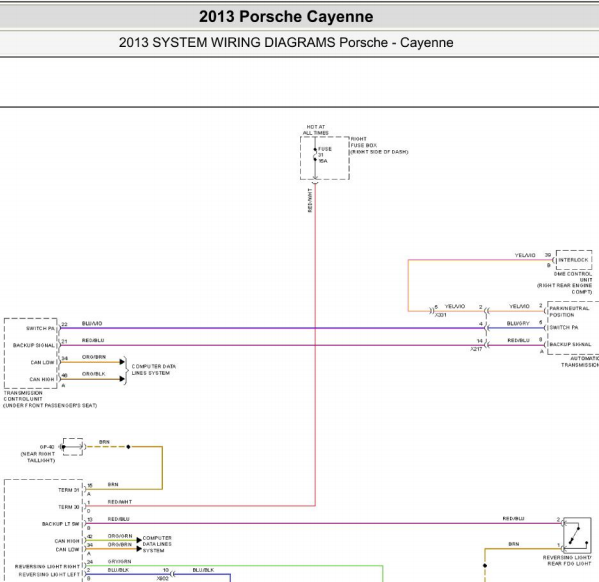Select YEL/VIO label beside interlock pin 39

525,255
